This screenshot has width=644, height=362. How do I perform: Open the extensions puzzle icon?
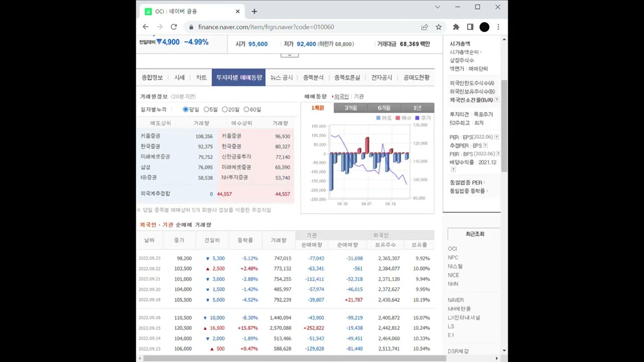[456, 27]
